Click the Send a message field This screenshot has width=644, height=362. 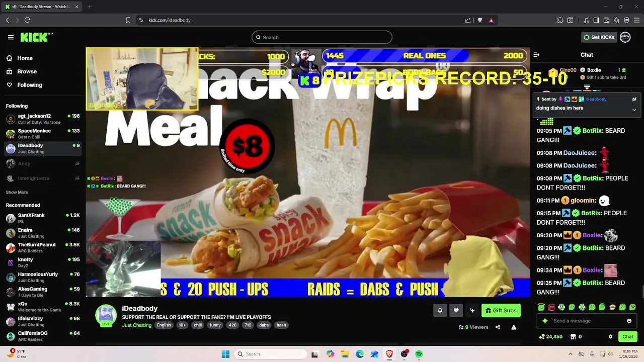[x=586, y=321]
